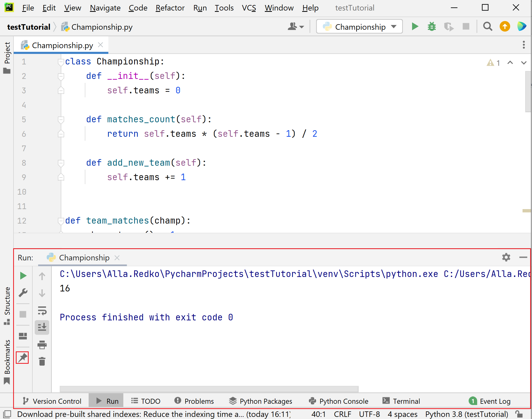Click the green Run button in main toolbar

[x=415, y=27]
